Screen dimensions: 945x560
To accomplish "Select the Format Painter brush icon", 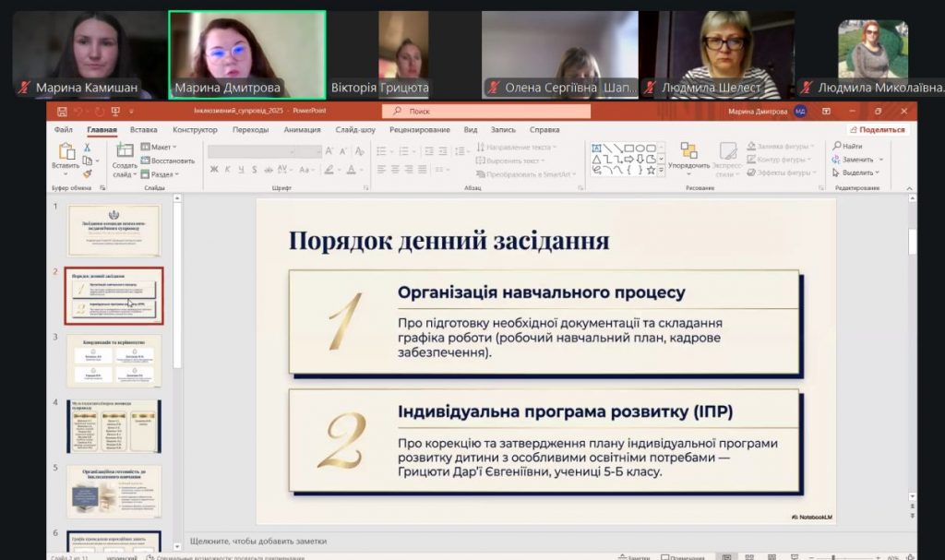I will (x=89, y=173).
